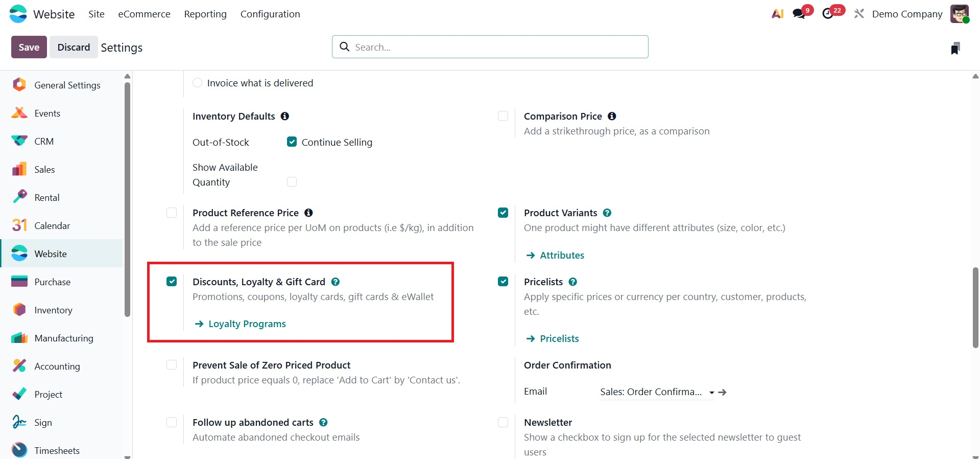Click info icon beside Inventory Defaults

pyautogui.click(x=285, y=116)
